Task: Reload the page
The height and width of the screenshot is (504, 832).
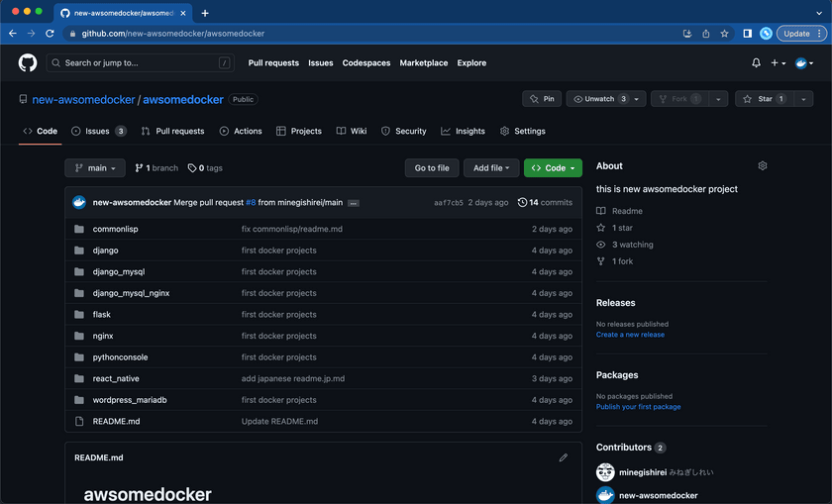Action: pyautogui.click(x=50, y=34)
